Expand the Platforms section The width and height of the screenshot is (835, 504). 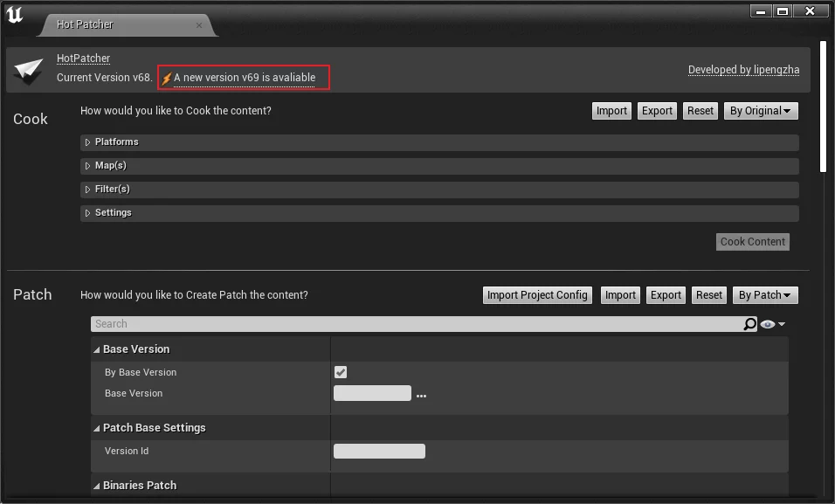pyautogui.click(x=88, y=142)
